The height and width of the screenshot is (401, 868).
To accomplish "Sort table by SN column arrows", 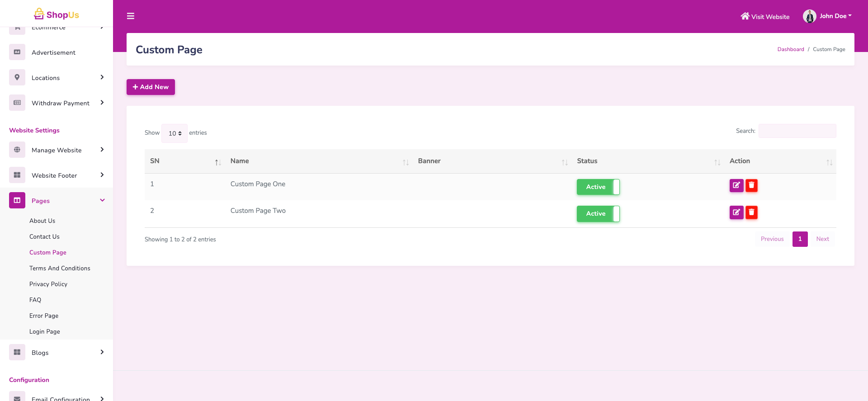I will point(217,162).
